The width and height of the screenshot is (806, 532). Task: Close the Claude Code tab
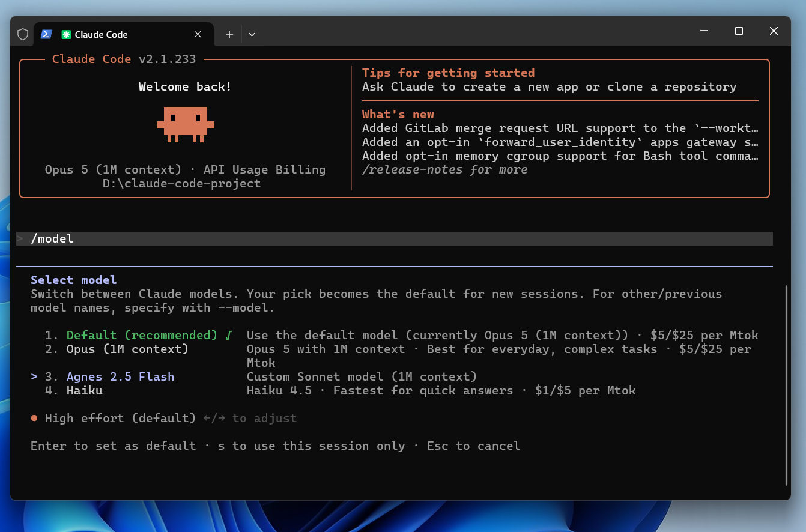198,34
